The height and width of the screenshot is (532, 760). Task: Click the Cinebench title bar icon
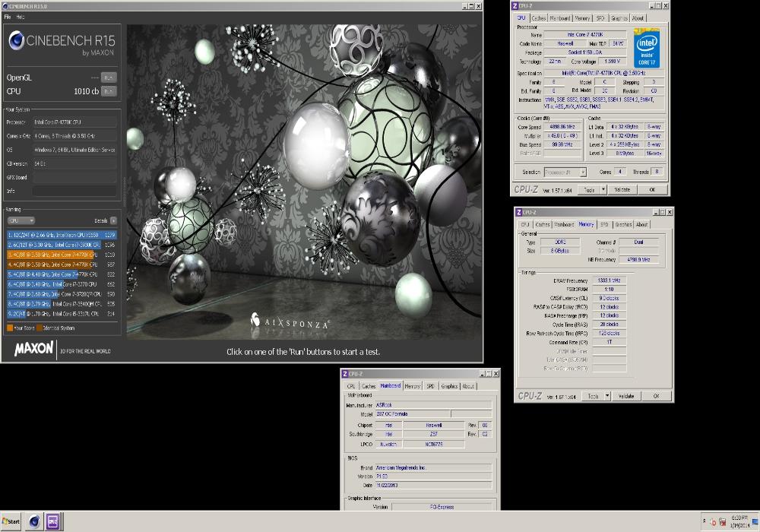click(x=5, y=6)
